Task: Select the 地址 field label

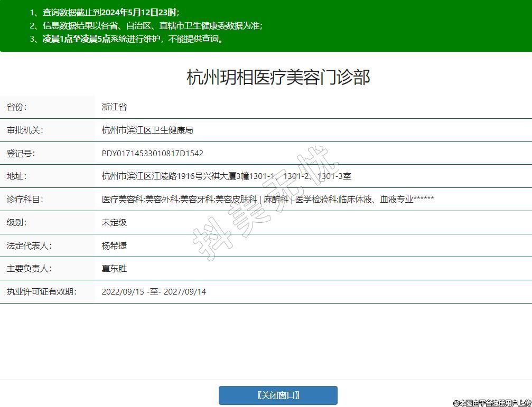Action: click(16, 176)
